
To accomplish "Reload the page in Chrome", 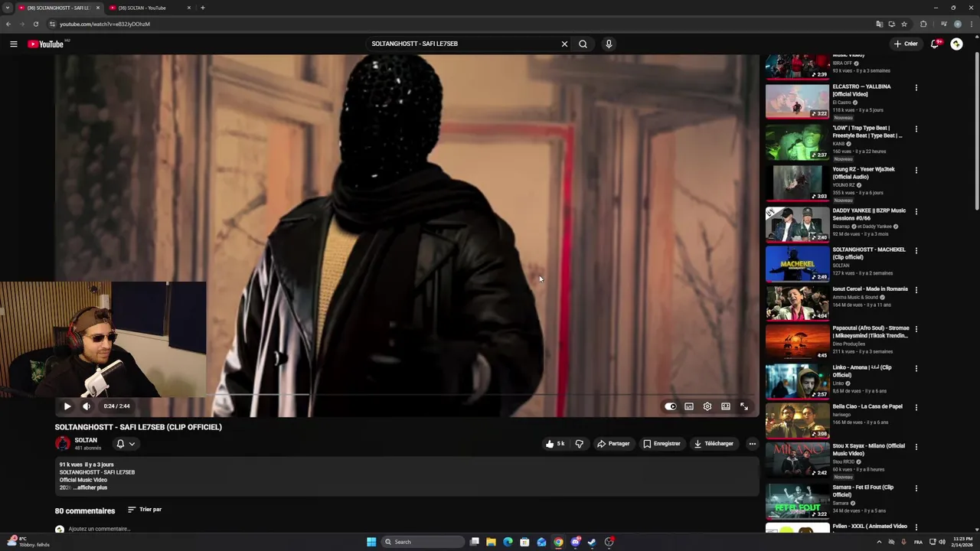I will tap(35, 24).
